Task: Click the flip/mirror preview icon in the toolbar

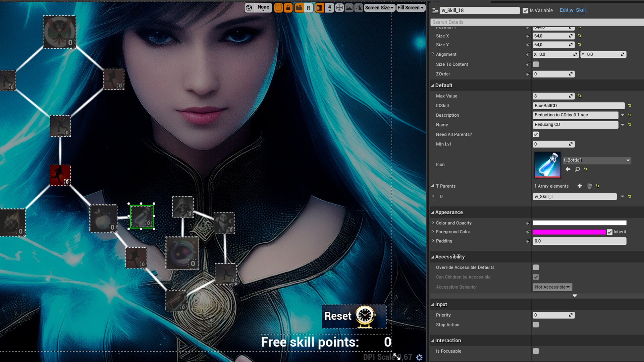Action: point(359,7)
